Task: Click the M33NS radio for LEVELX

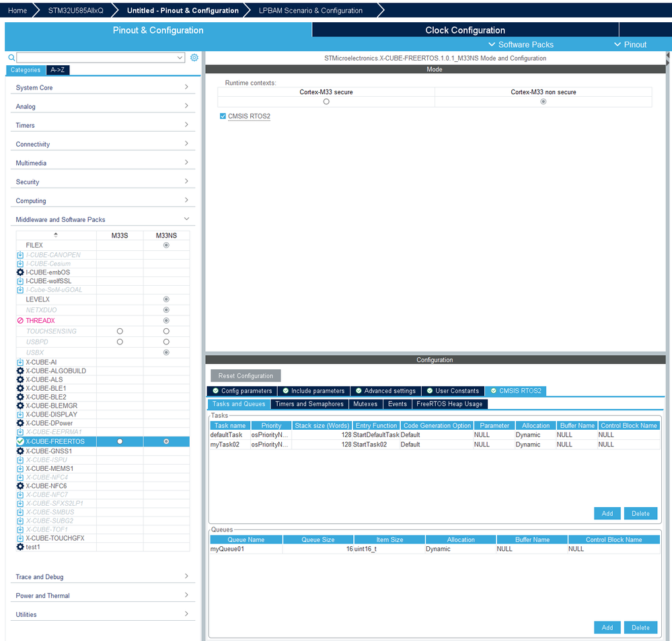Action: click(x=166, y=299)
